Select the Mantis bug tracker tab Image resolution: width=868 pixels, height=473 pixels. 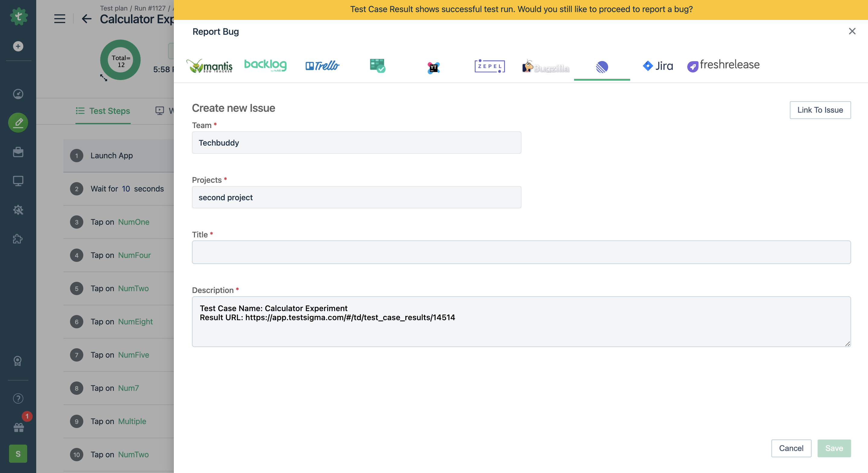pyautogui.click(x=209, y=66)
